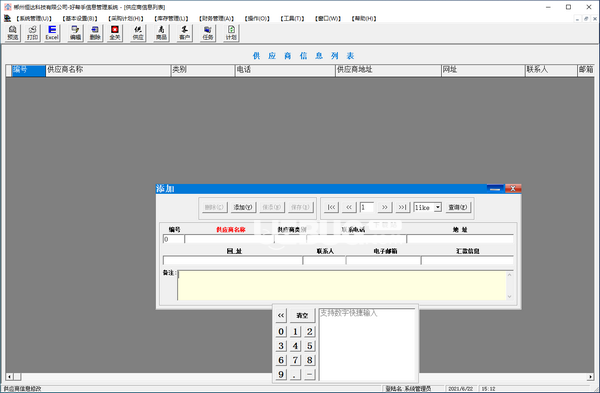Viewport: 600px width, 393px height.
Task: Click the 删除 delete toolbar icon
Action: 95,33
